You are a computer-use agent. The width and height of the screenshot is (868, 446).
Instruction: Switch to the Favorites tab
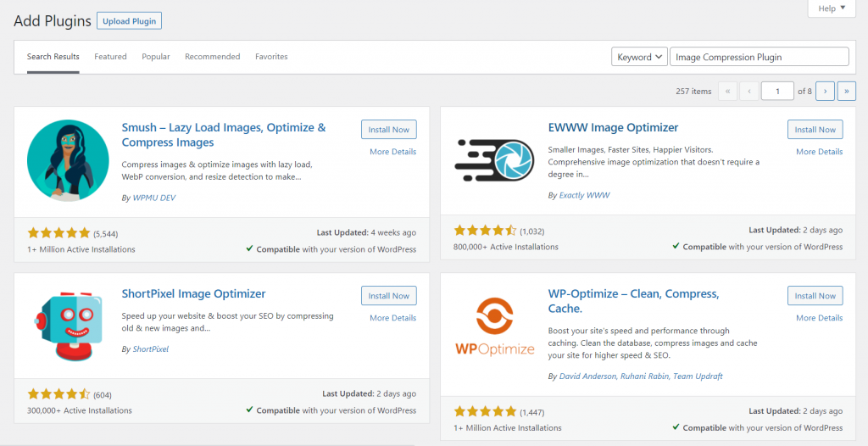pyautogui.click(x=271, y=57)
